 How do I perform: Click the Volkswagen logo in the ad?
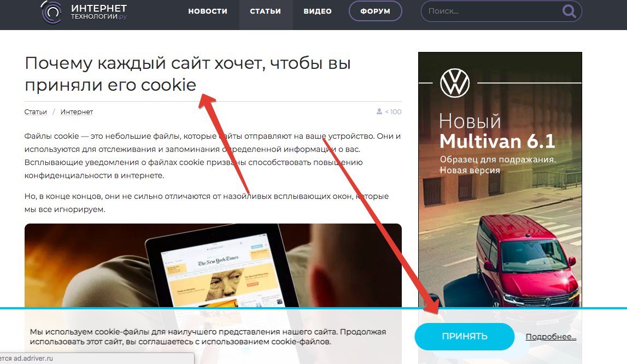point(455,83)
